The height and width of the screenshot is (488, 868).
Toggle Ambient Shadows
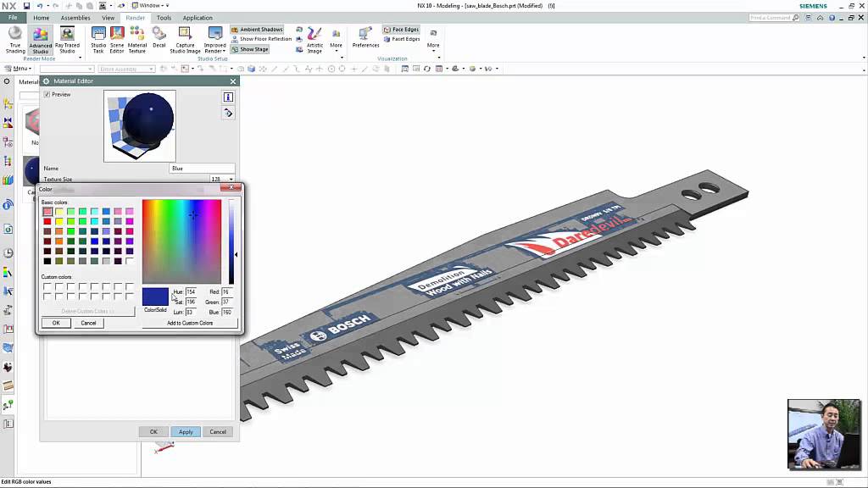coord(257,30)
